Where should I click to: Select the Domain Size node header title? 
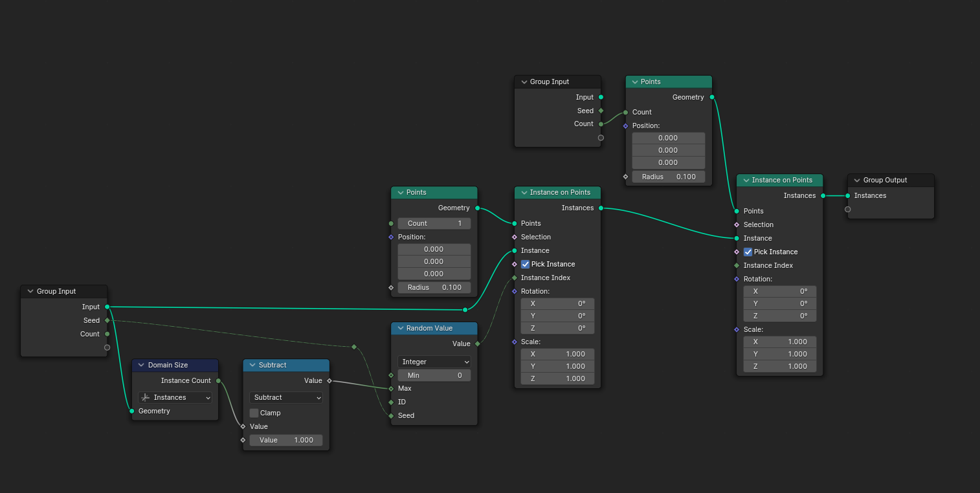tap(168, 365)
